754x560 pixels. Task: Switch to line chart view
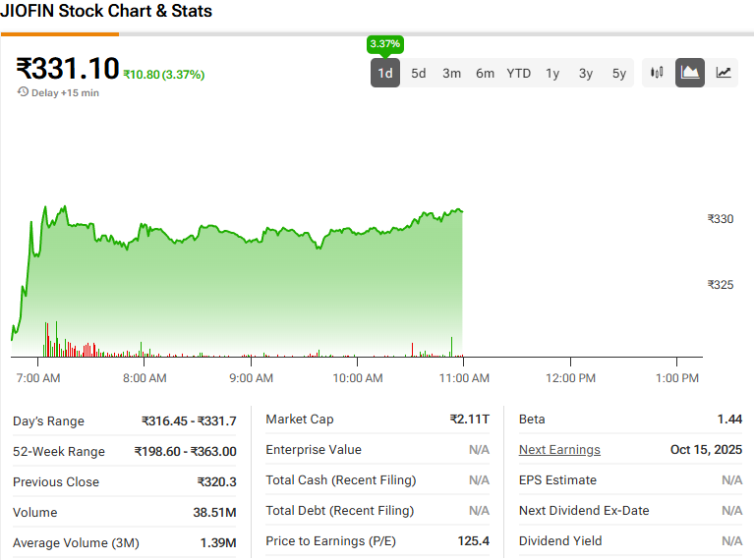click(724, 73)
